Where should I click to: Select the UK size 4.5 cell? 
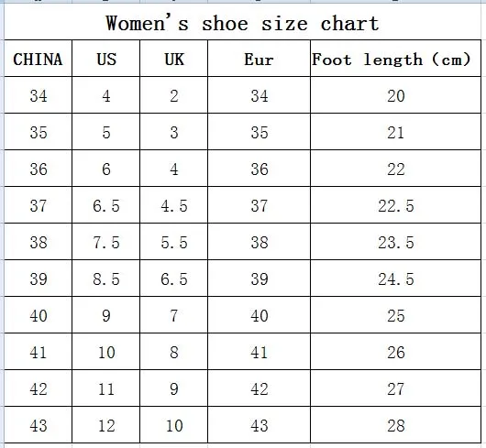(x=174, y=205)
